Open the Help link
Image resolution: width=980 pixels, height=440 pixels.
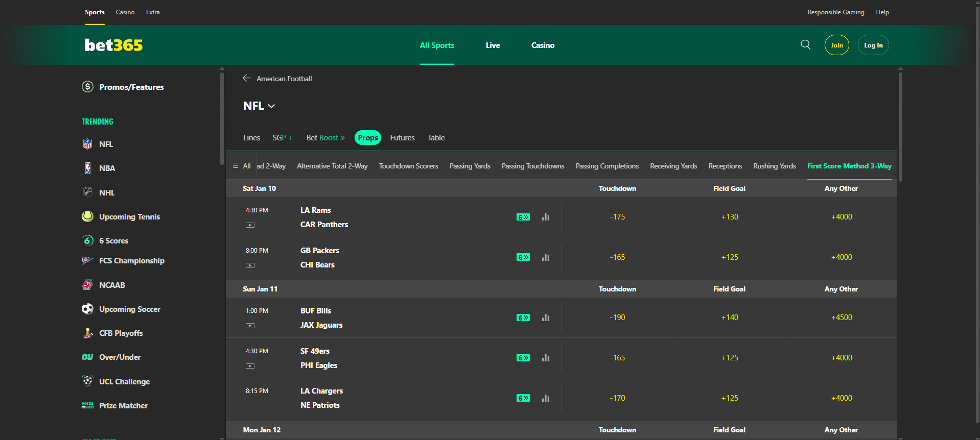882,12
